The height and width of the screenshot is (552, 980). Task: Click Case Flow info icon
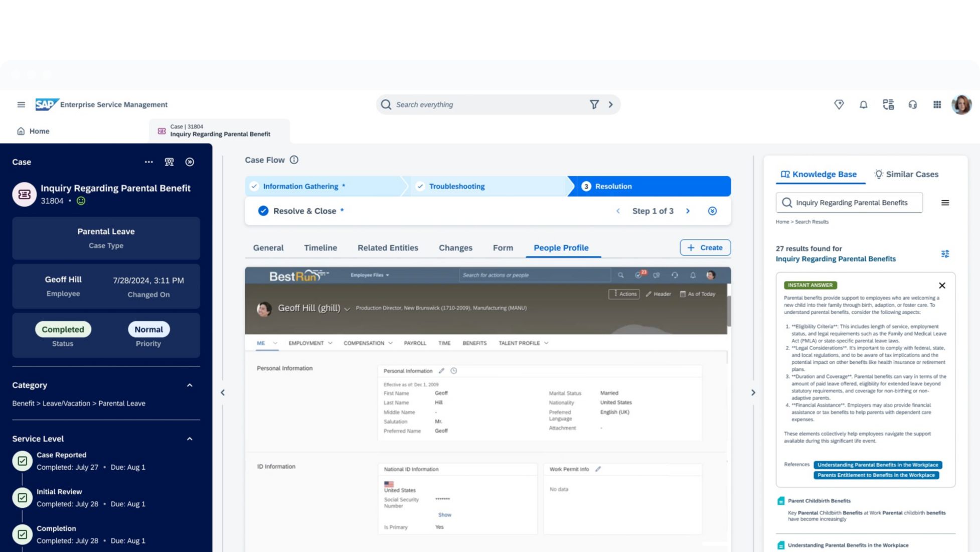294,160
